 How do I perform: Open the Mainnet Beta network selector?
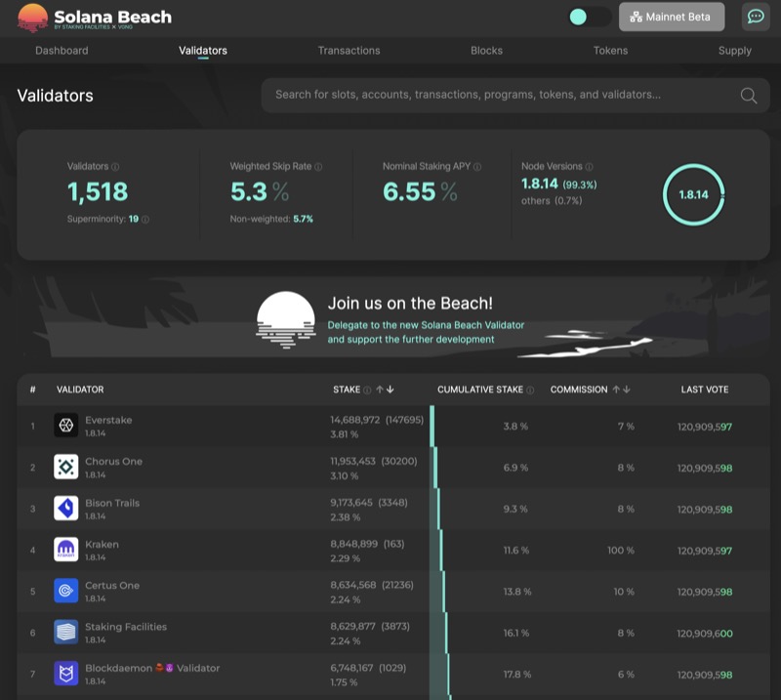point(672,17)
